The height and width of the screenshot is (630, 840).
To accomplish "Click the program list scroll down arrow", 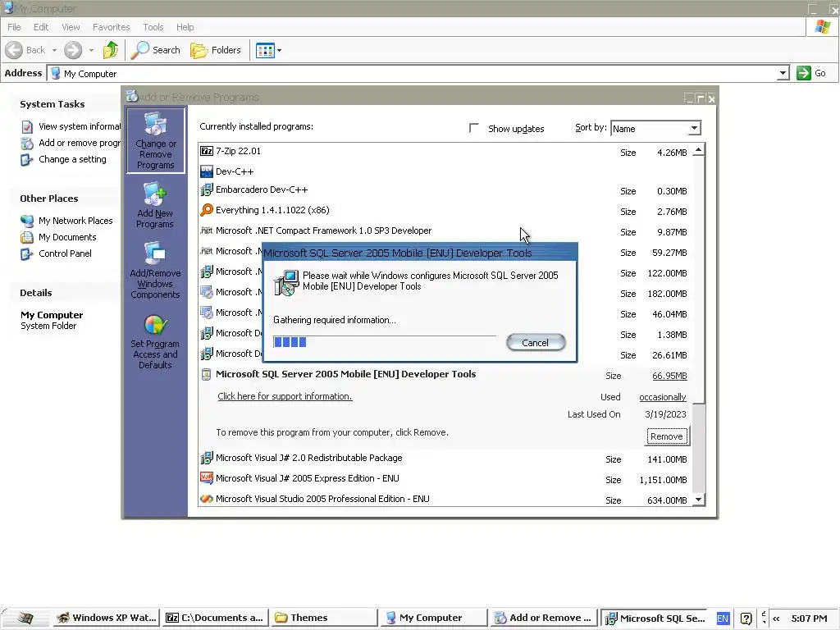I will coord(699,500).
